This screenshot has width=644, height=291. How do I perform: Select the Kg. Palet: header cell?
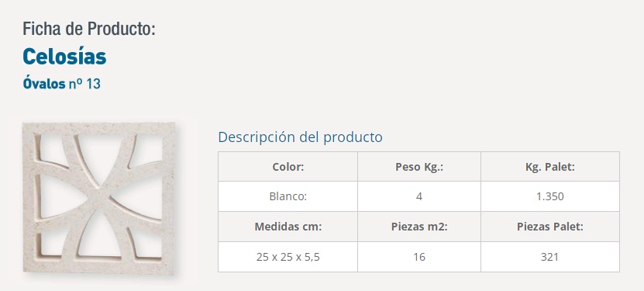[x=550, y=167]
